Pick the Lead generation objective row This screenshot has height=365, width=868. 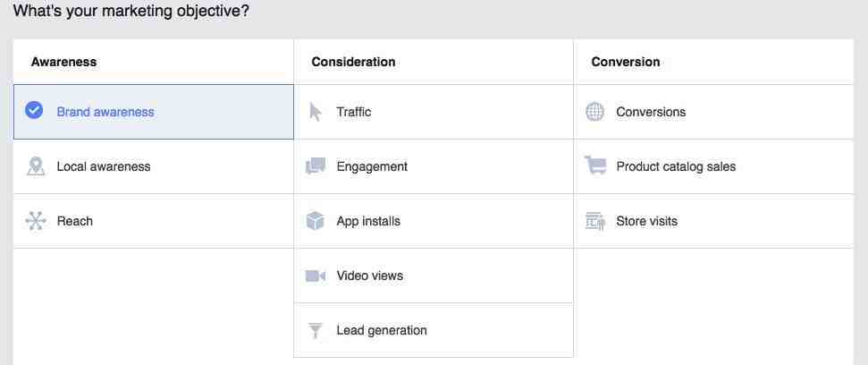click(434, 331)
